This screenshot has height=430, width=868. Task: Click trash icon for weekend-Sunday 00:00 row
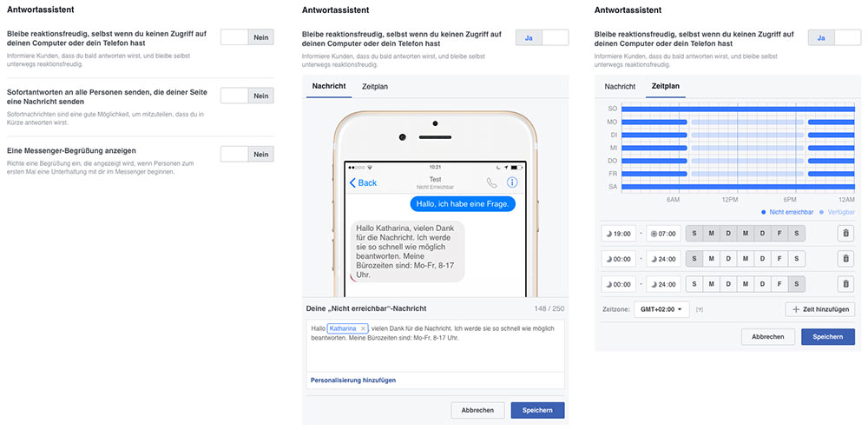point(845,259)
